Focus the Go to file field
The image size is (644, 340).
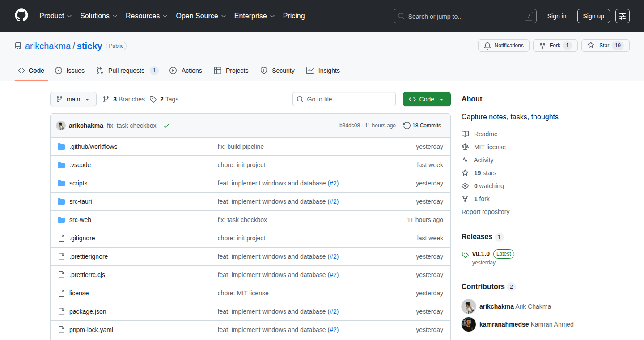(344, 99)
